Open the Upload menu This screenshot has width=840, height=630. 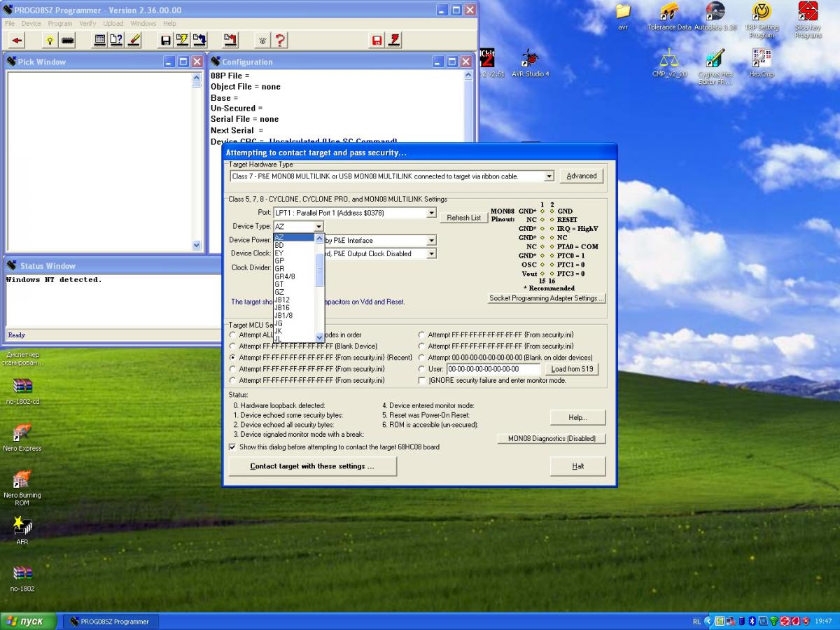click(x=113, y=23)
